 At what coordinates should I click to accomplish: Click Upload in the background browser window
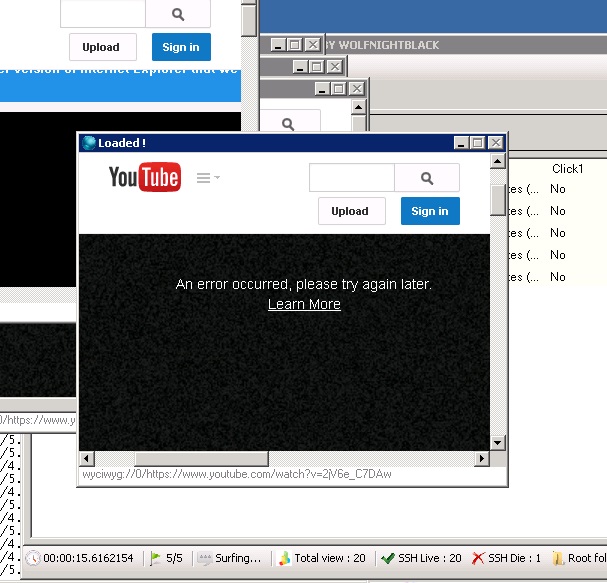coord(103,47)
